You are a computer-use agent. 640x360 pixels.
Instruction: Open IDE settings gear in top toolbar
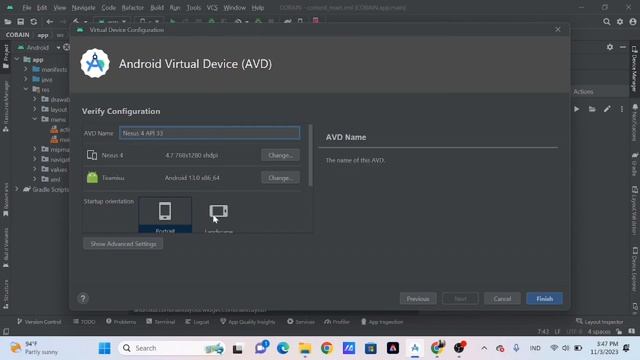tap(620, 22)
